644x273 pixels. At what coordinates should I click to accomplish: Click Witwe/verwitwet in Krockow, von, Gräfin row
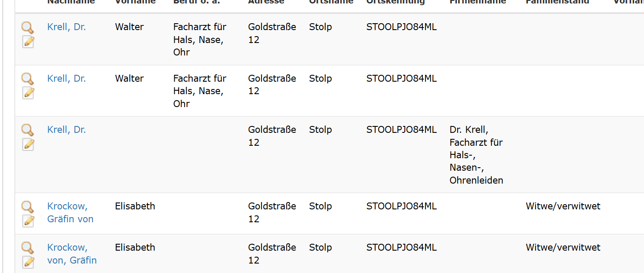(563, 247)
